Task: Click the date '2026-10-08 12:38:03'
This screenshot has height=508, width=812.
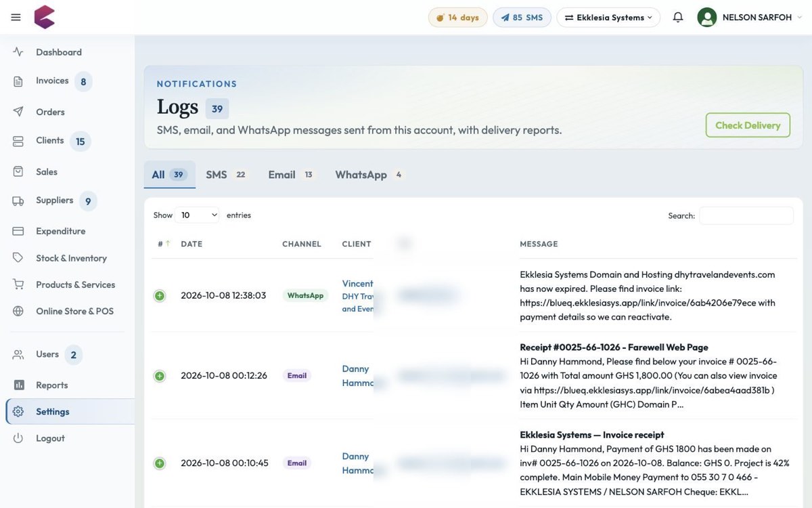Action: 223,295
